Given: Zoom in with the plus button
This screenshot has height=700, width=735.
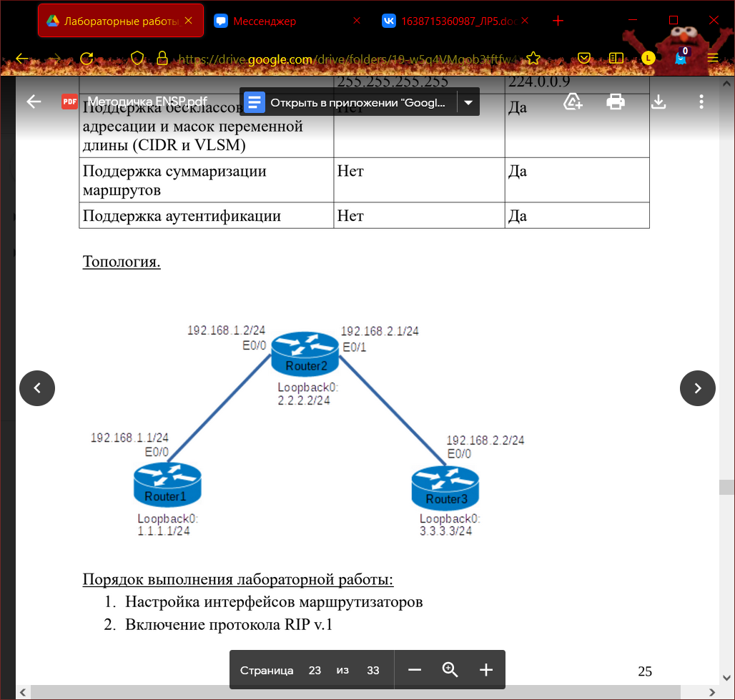Looking at the screenshot, I should click(x=486, y=670).
